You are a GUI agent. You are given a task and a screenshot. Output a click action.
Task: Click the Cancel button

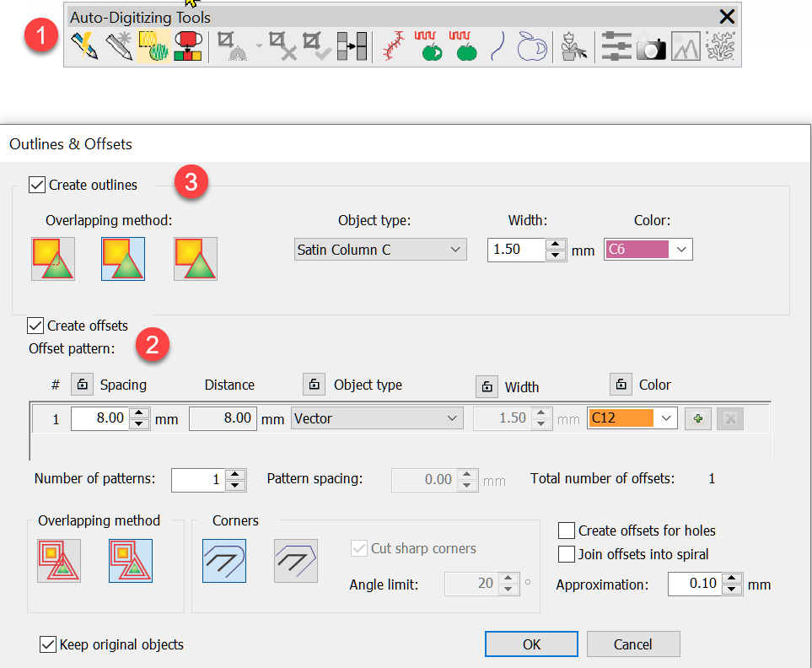point(632,644)
